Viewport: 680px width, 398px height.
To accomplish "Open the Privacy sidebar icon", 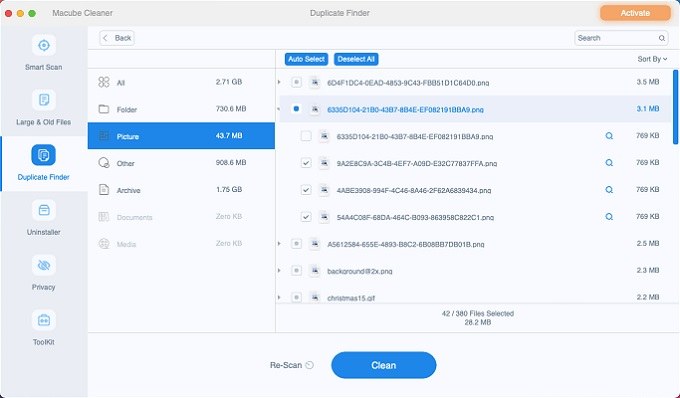I will tap(43, 265).
